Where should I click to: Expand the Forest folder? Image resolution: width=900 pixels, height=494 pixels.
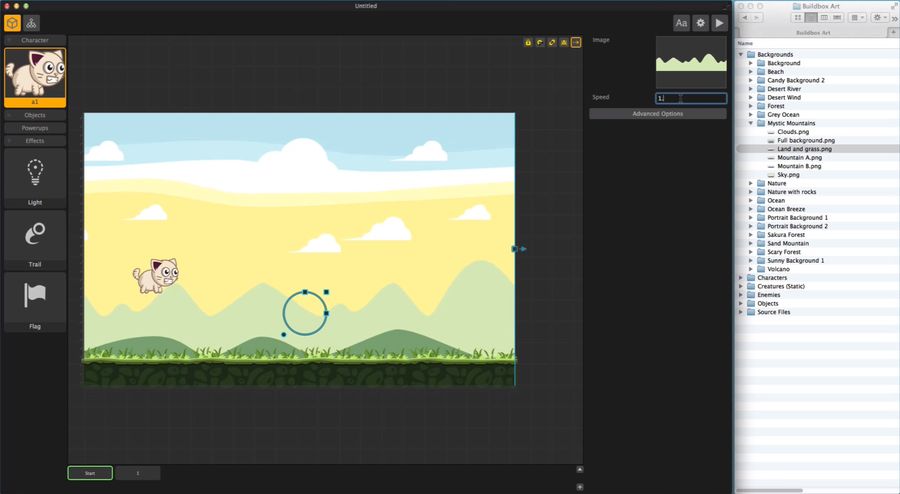pos(750,106)
